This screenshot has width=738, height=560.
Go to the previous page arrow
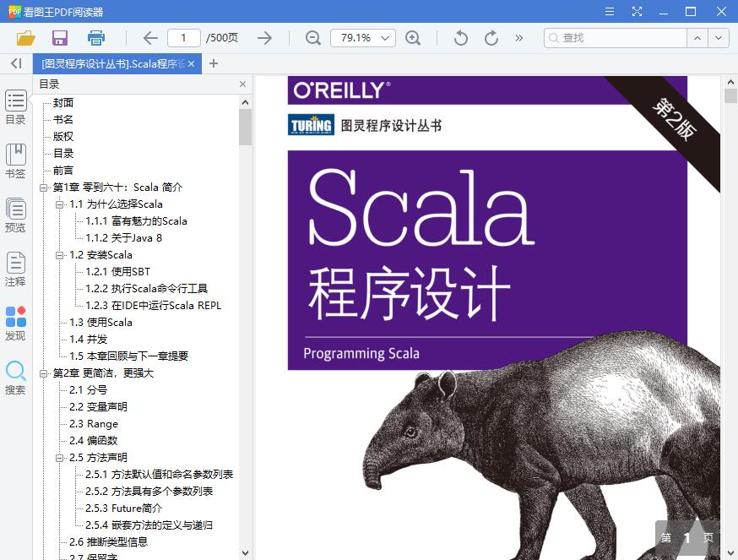point(150,38)
